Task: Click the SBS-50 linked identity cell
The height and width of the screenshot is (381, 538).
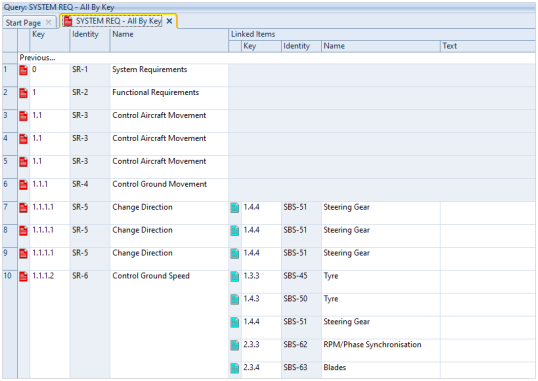Action: (x=301, y=304)
